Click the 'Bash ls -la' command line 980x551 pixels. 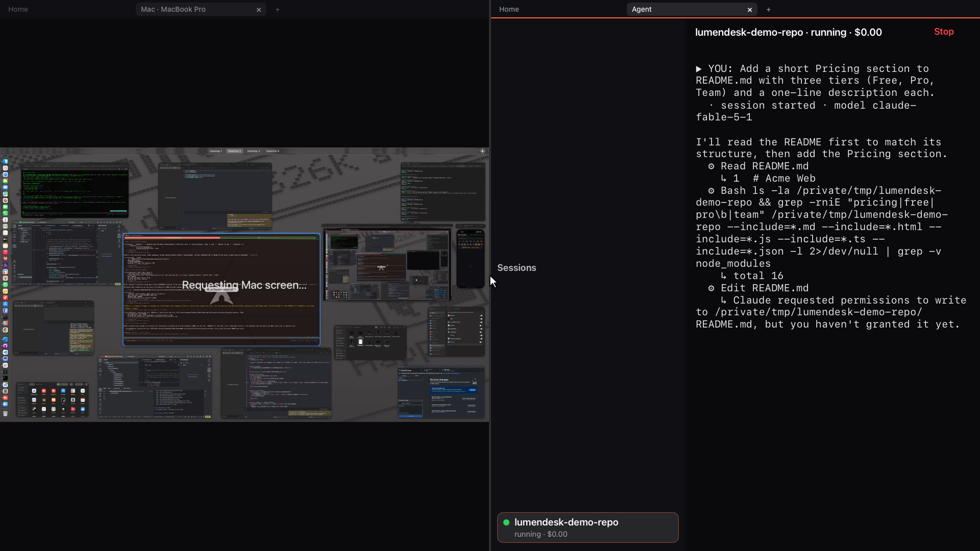point(822,227)
